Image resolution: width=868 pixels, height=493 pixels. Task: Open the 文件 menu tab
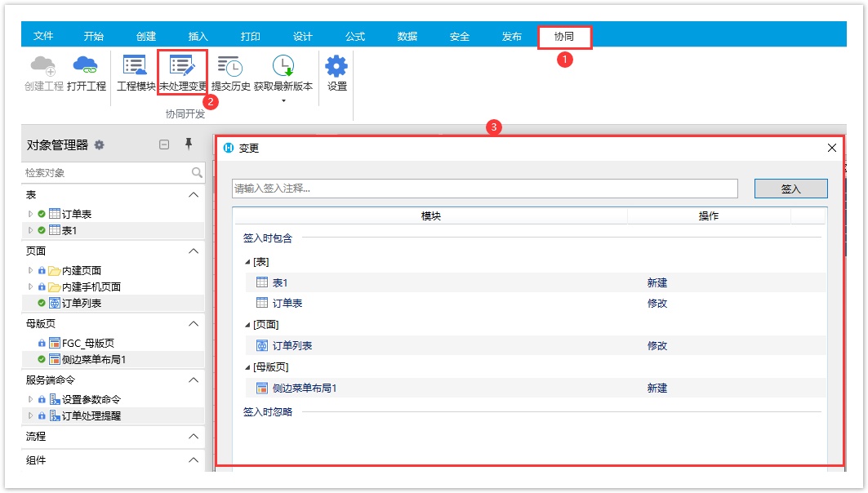43,37
